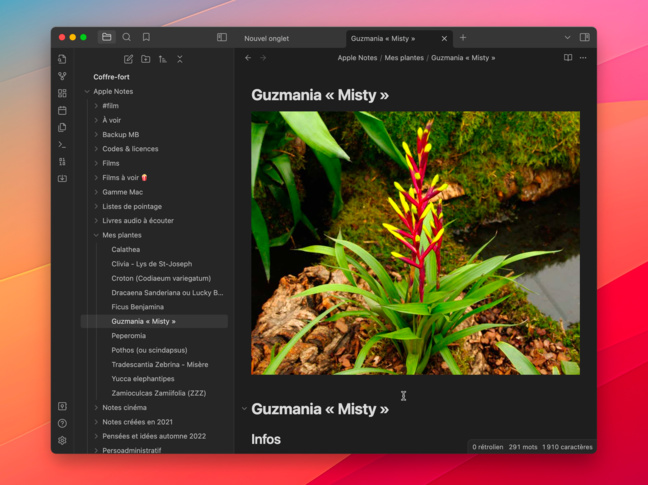
Task: Select Guzmania « Misty » in file list
Action: pyautogui.click(x=155, y=321)
